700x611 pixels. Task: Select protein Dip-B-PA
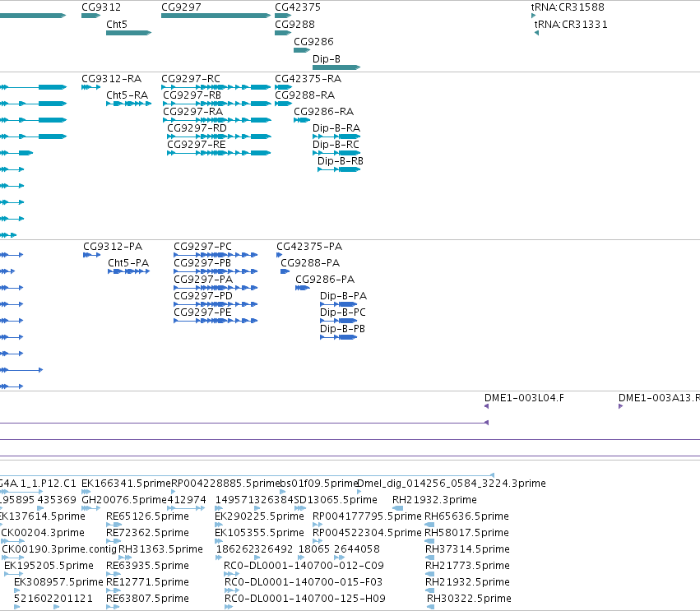pyautogui.click(x=343, y=296)
